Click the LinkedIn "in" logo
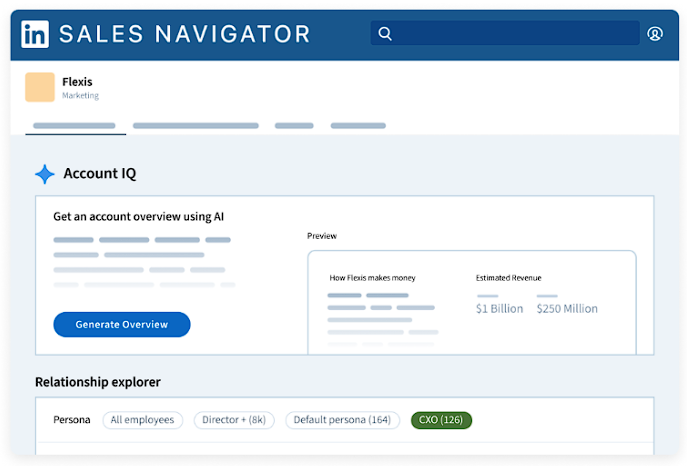 tap(36, 34)
